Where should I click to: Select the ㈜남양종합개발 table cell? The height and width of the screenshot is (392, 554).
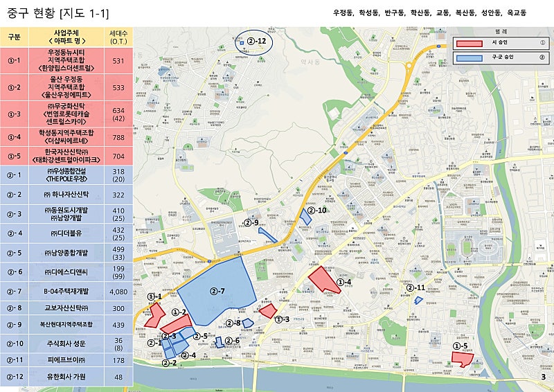click(66, 253)
